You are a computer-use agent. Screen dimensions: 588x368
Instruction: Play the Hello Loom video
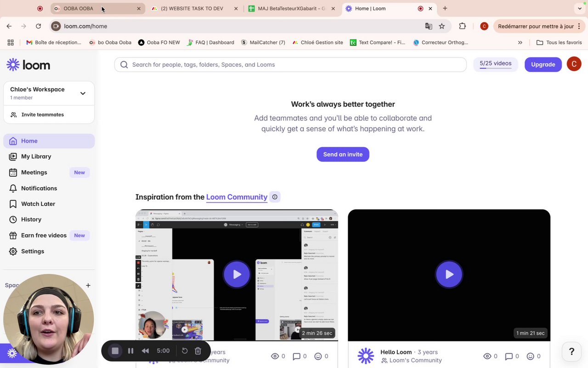point(449,275)
